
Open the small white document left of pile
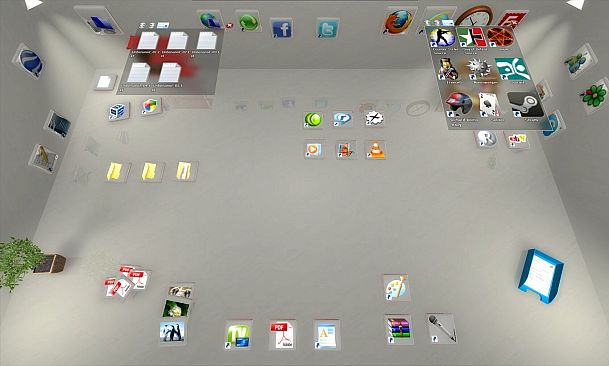click(105, 82)
